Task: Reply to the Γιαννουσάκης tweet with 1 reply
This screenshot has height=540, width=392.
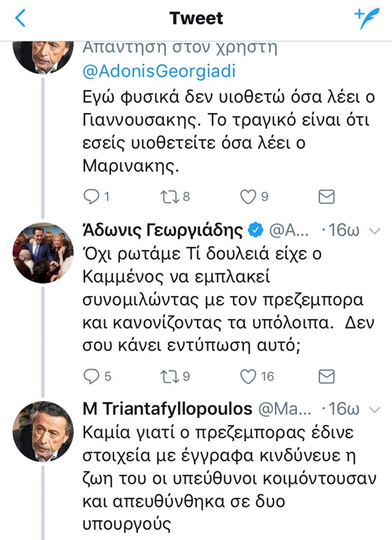Action: coord(91,197)
